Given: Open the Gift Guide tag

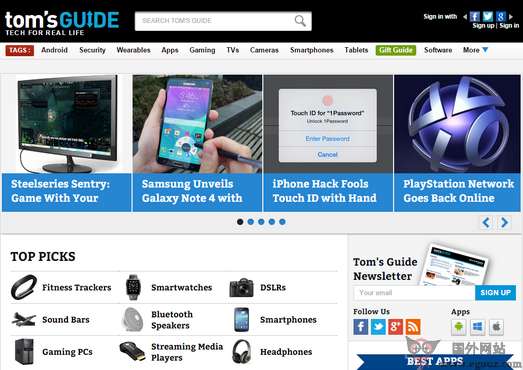Looking at the screenshot, I should (396, 50).
